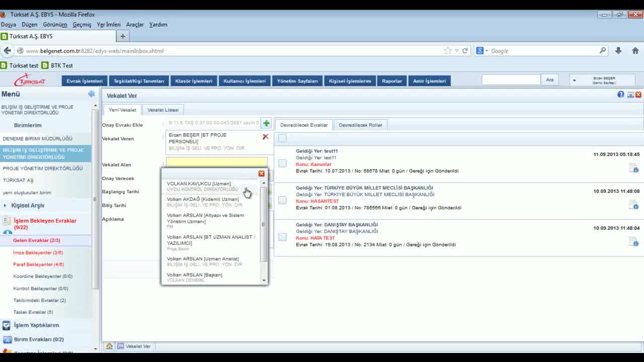This screenshot has height=362, width=644.
Task: Click the home icon in the bottom bar
Action: pos(109,346)
